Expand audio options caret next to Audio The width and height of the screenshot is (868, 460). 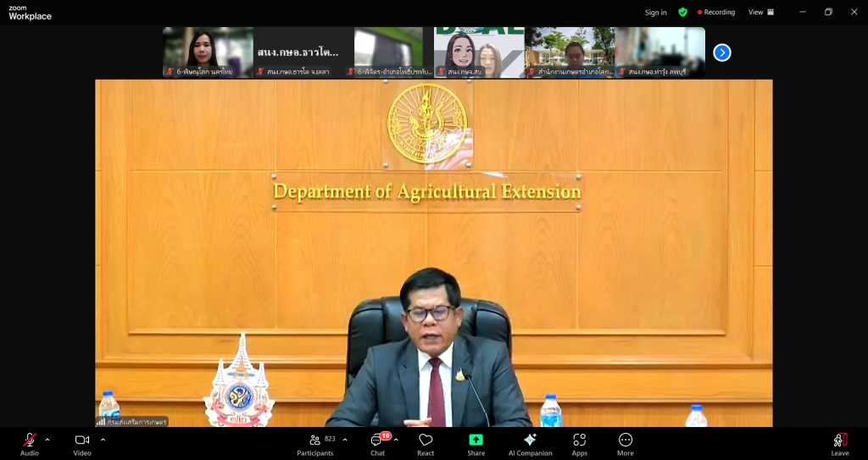pyautogui.click(x=47, y=440)
